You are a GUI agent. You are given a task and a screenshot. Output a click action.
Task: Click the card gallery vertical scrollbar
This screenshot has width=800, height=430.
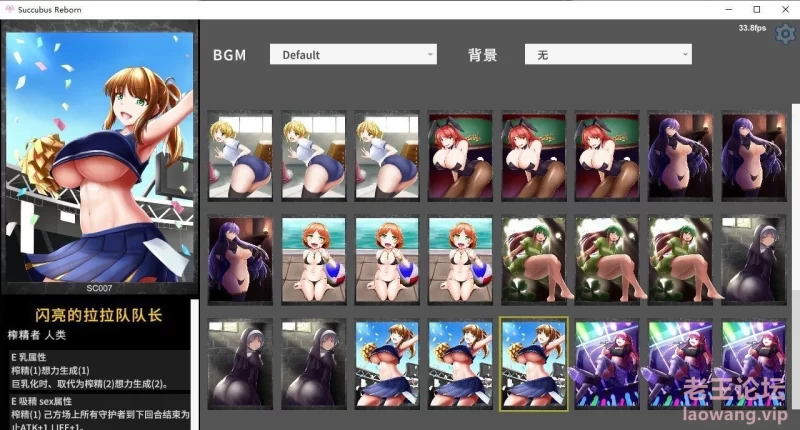795,257
